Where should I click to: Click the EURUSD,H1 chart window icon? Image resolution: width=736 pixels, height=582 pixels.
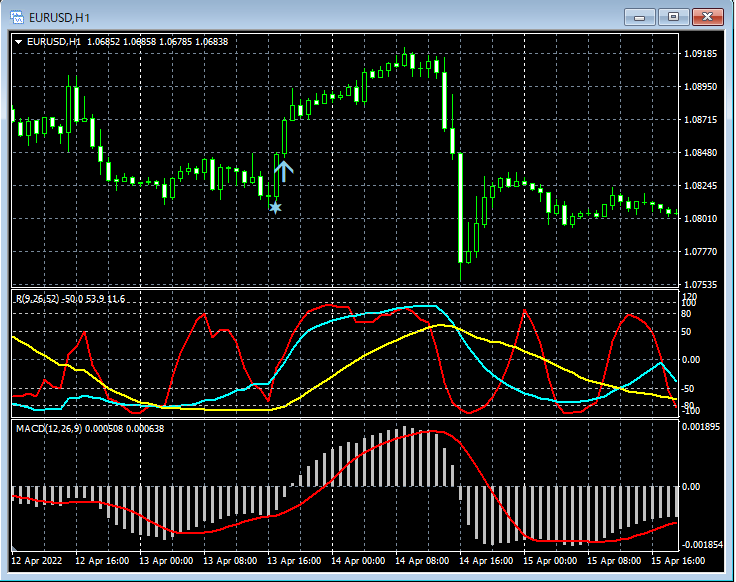pos(17,17)
